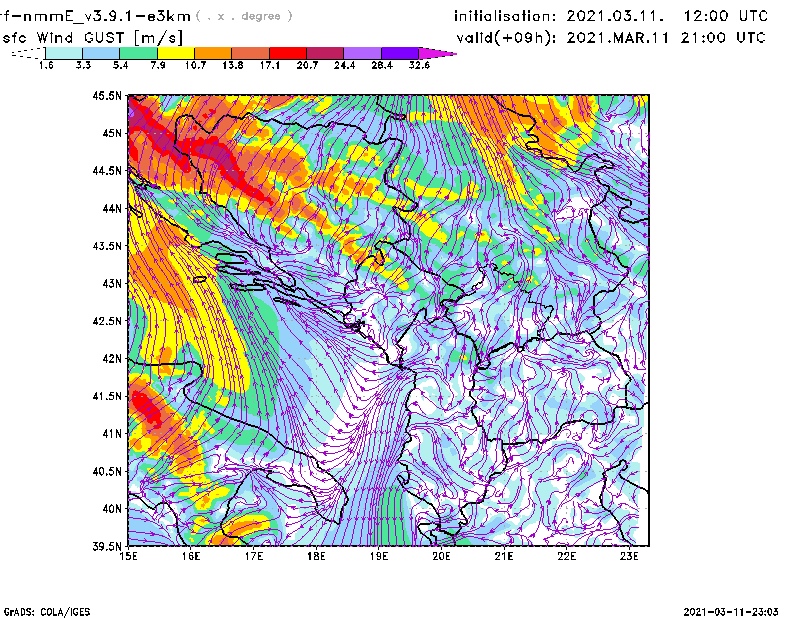The width and height of the screenshot is (800, 618).
Task: Click the legend value 7.9
Action: click(158, 65)
